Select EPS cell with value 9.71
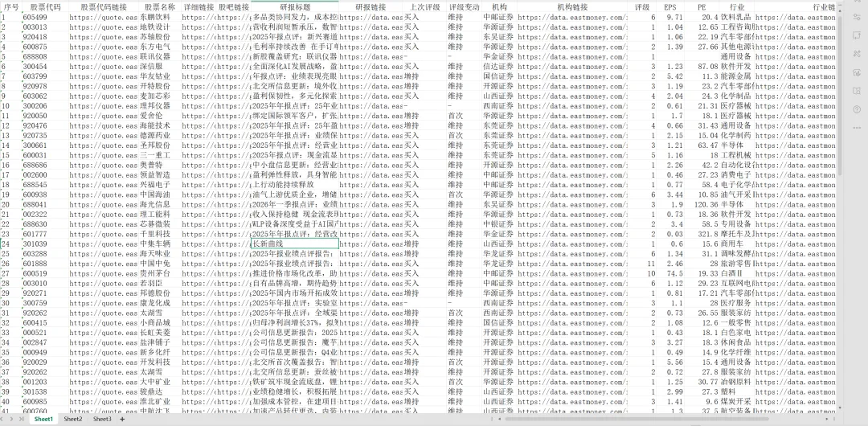The width and height of the screenshot is (868, 426). [x=669, y=17]
